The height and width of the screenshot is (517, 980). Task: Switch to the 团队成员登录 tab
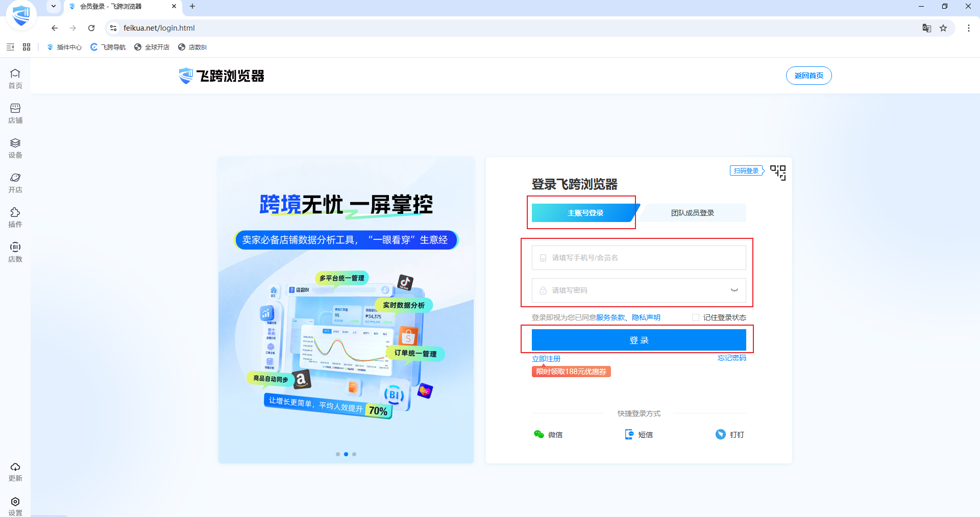click(x=693, y=213)
